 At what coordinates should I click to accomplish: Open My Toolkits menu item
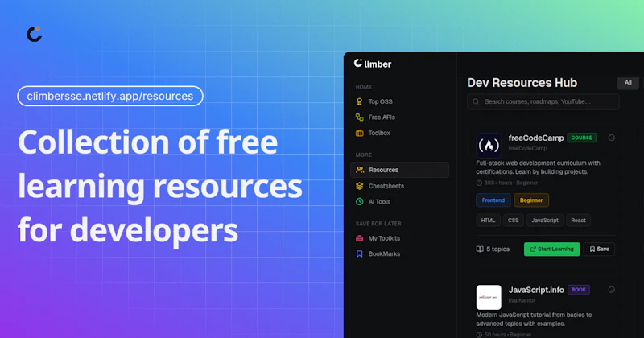tap(384, 238)
